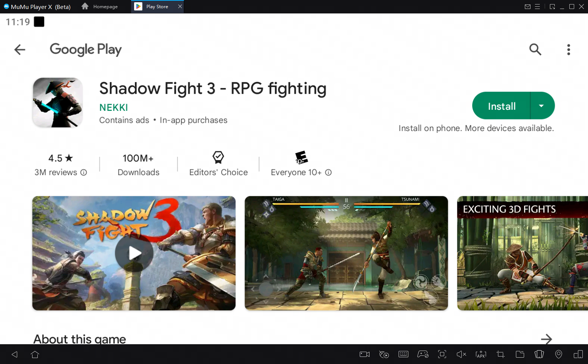Viewport: 588px width, 364px height.
Task: Open the shared folder icon
Action: (x=520, y=354)
